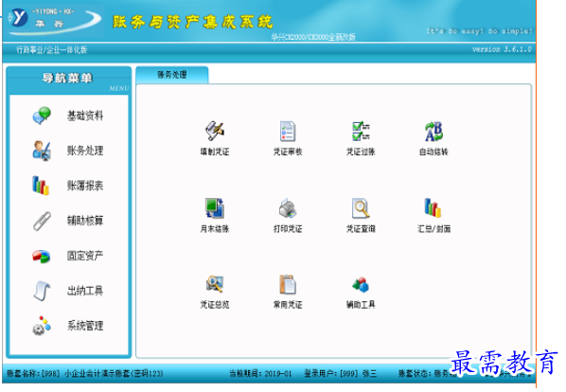Select 账簿报表 menu label in navigation
Screen dimensions: 566x392
85,186
